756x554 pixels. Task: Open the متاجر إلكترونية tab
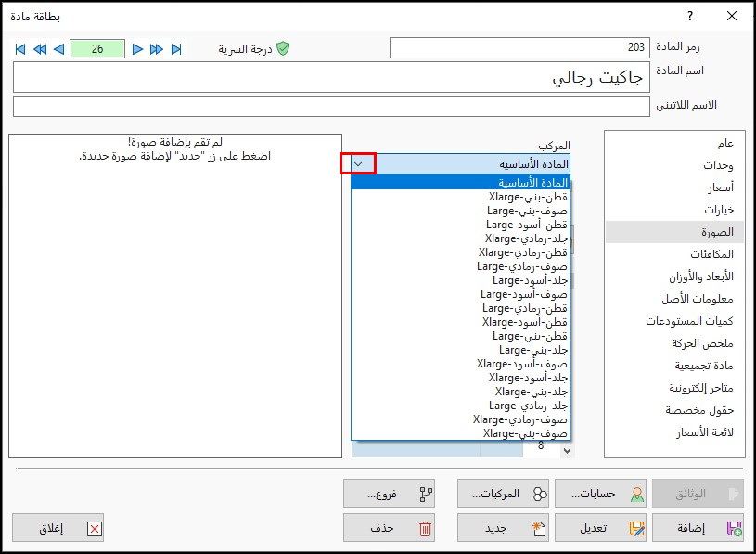coord(674,388)
